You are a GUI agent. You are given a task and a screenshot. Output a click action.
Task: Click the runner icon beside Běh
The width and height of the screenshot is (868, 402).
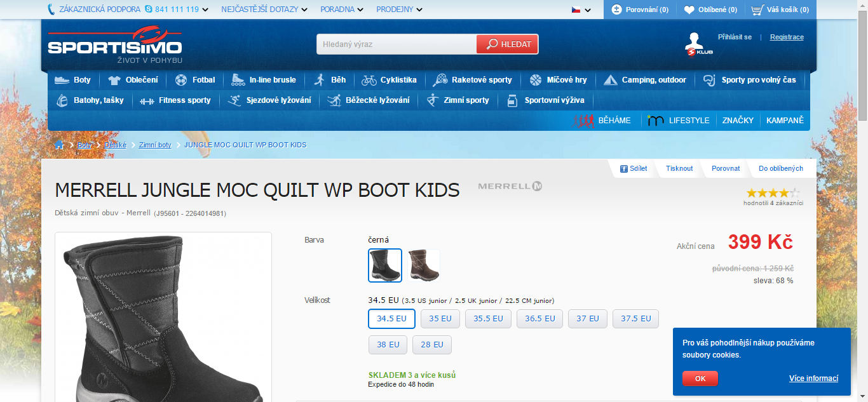click(x=319, y=79)
